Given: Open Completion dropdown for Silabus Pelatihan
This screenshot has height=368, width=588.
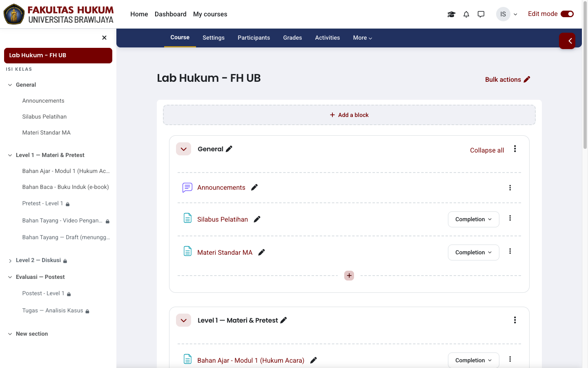Looking at the screenshot, I should [474, 219].
